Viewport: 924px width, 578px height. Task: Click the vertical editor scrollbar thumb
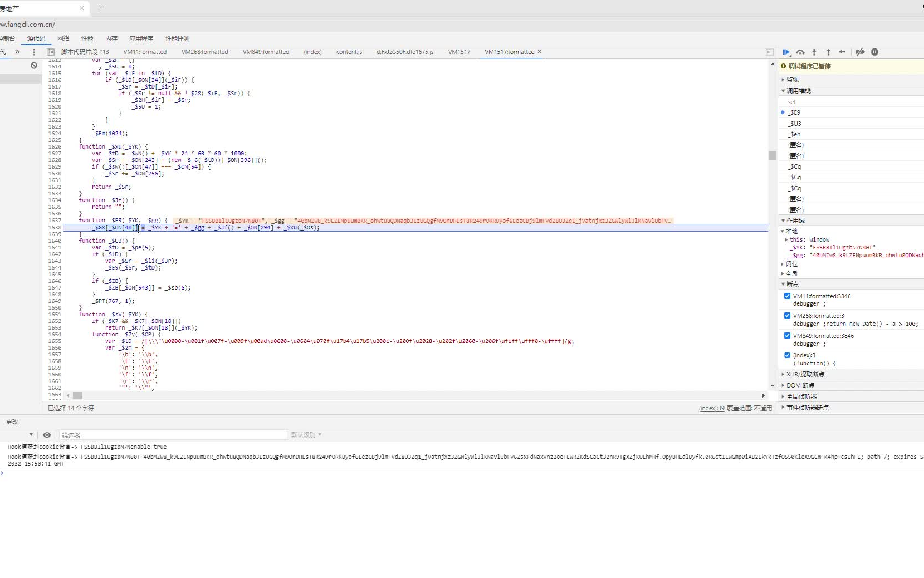(773, 155)
